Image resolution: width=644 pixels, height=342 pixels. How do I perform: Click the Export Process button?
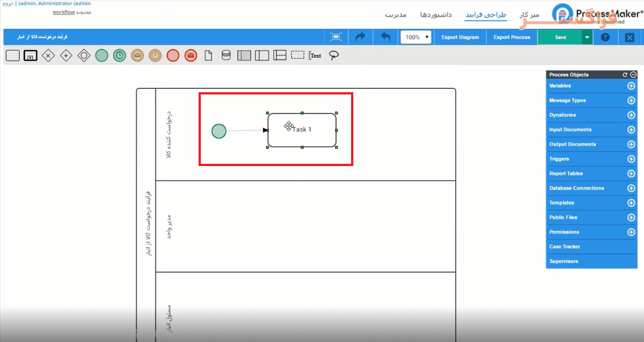512,37
